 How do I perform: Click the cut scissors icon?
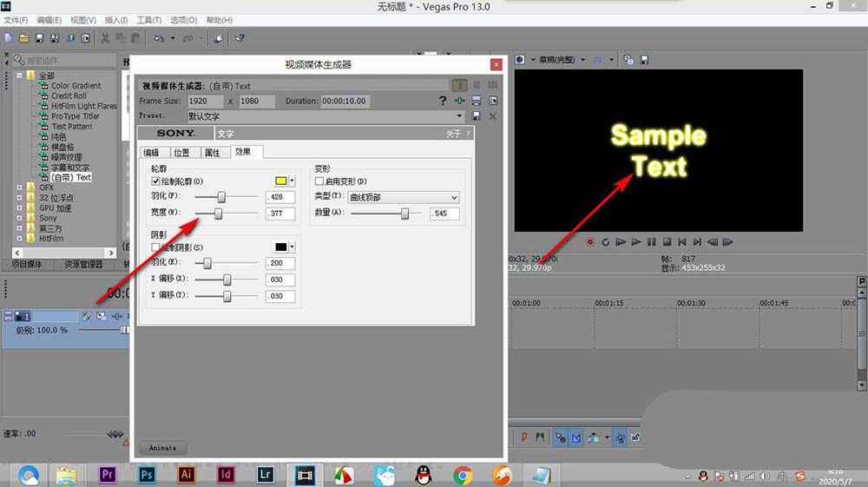105,38
